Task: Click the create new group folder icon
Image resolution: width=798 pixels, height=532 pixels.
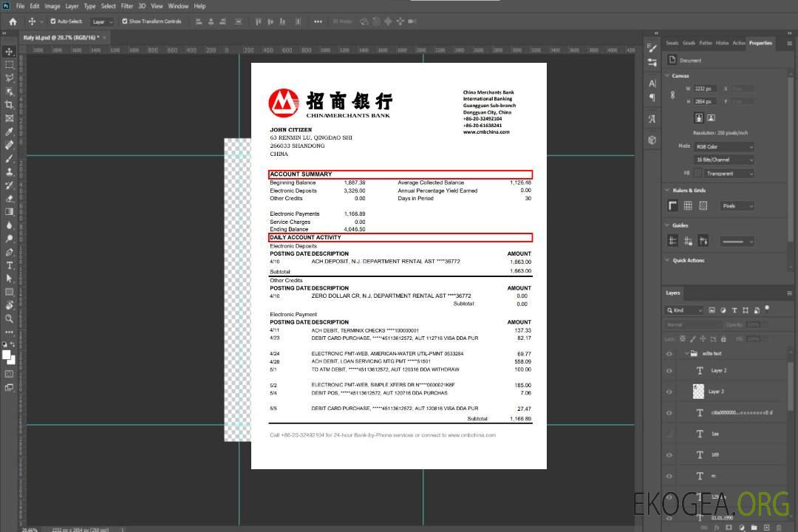Action: click(754, 528)
